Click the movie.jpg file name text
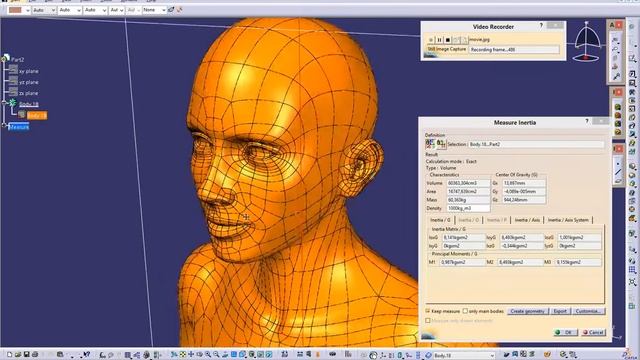Screen dimensions: 640x360 479,40
